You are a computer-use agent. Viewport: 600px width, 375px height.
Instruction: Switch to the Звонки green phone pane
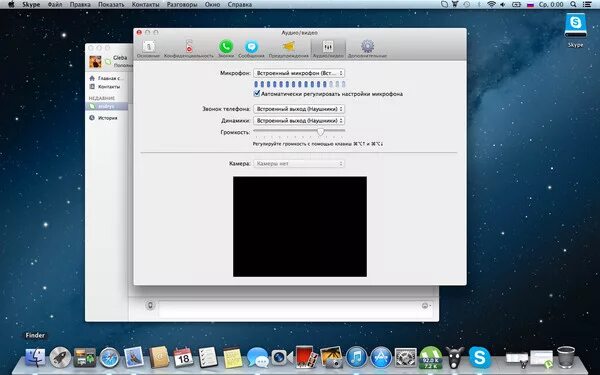(226, 49)
